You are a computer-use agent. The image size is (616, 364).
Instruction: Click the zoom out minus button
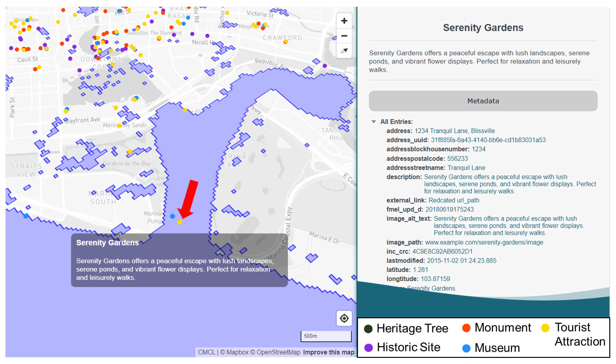(344, 36)
